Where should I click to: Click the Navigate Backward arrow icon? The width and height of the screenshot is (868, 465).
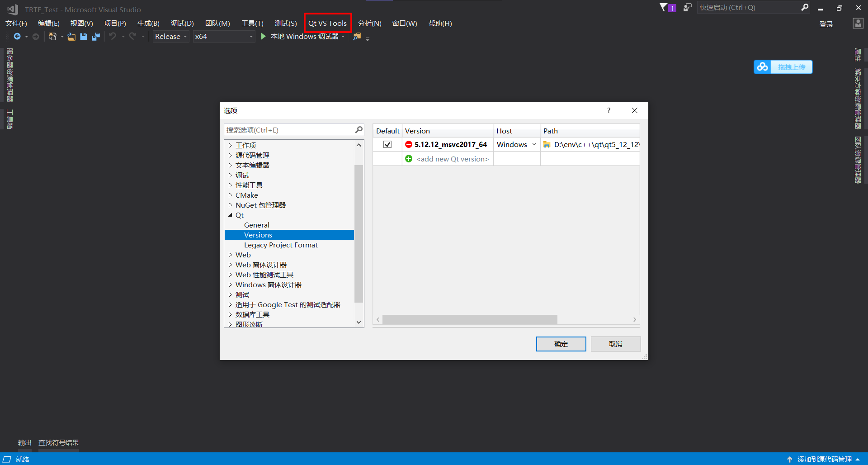17,36
